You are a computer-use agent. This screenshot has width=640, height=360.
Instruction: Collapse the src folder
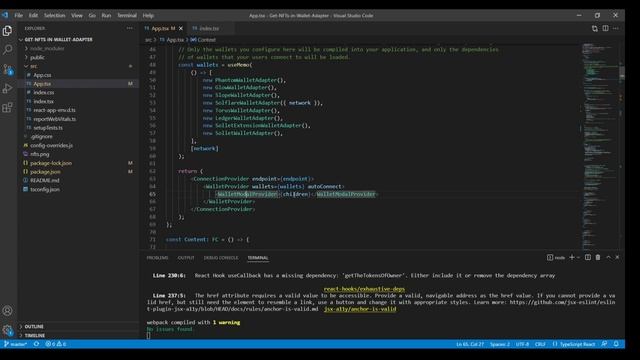[x=33, y=66]
